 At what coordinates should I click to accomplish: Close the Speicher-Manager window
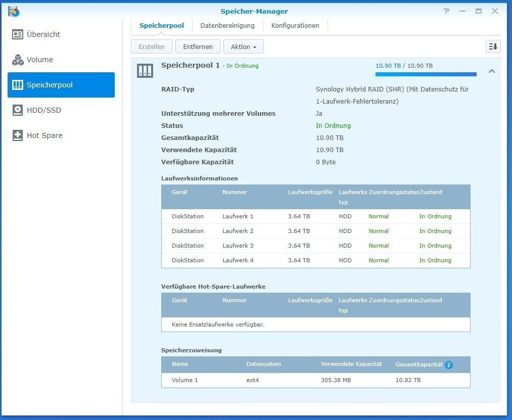coord(495,11)
